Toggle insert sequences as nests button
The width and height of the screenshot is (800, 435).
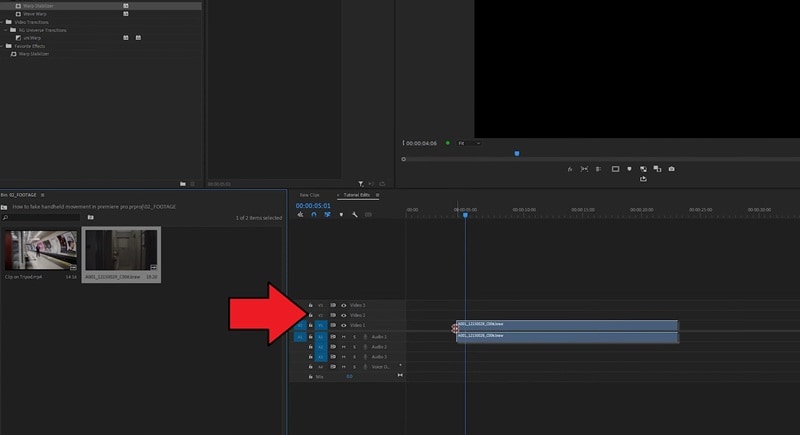click(x=300, y=215)
